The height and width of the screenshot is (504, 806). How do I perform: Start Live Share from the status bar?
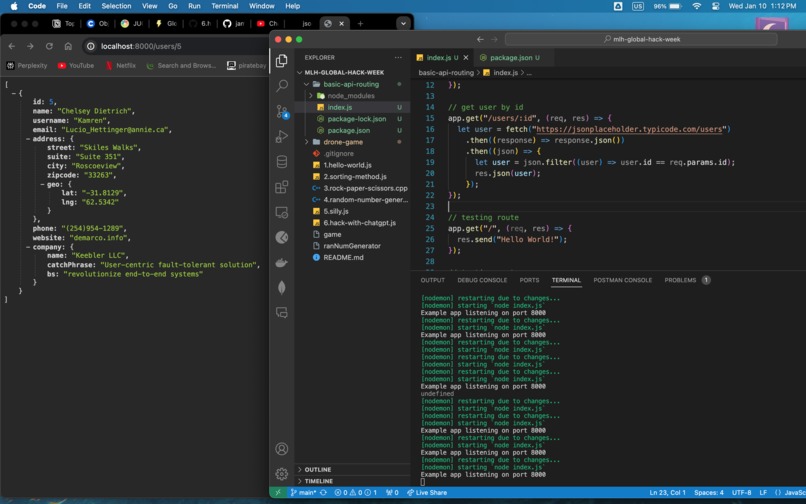coord(427,493)
